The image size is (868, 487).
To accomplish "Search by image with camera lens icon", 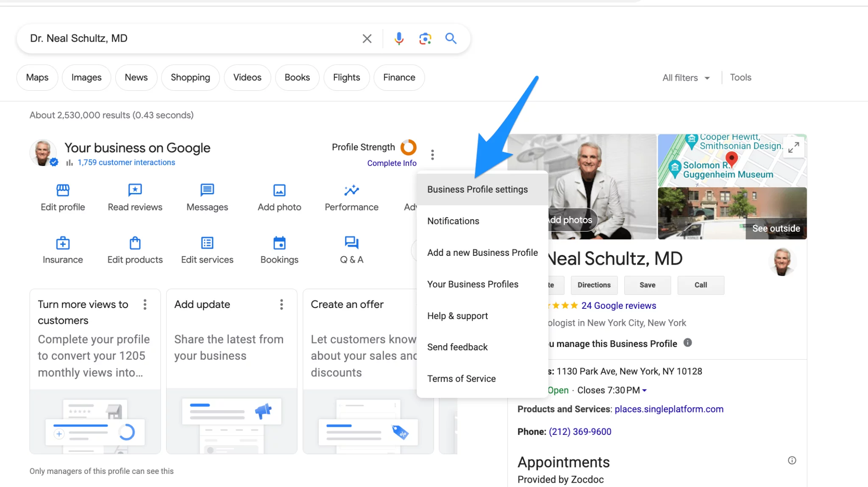I will click(x=425, y=39).
